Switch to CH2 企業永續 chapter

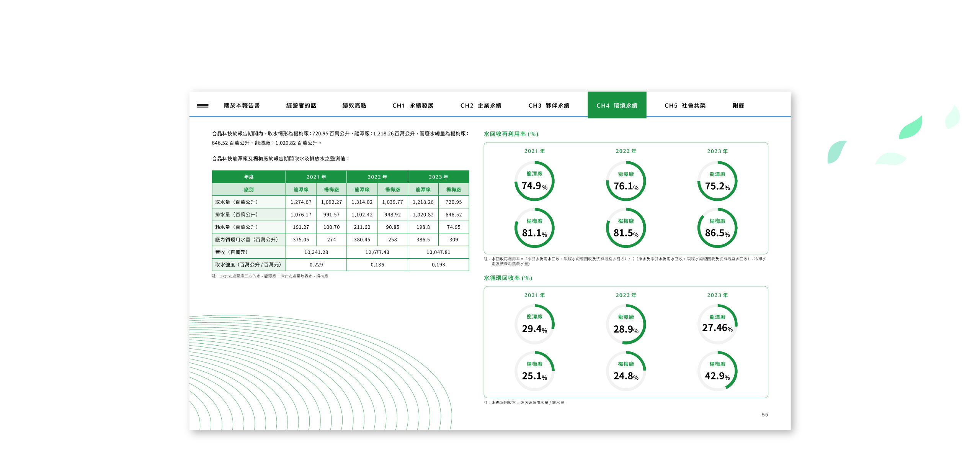tap(481, 106)
